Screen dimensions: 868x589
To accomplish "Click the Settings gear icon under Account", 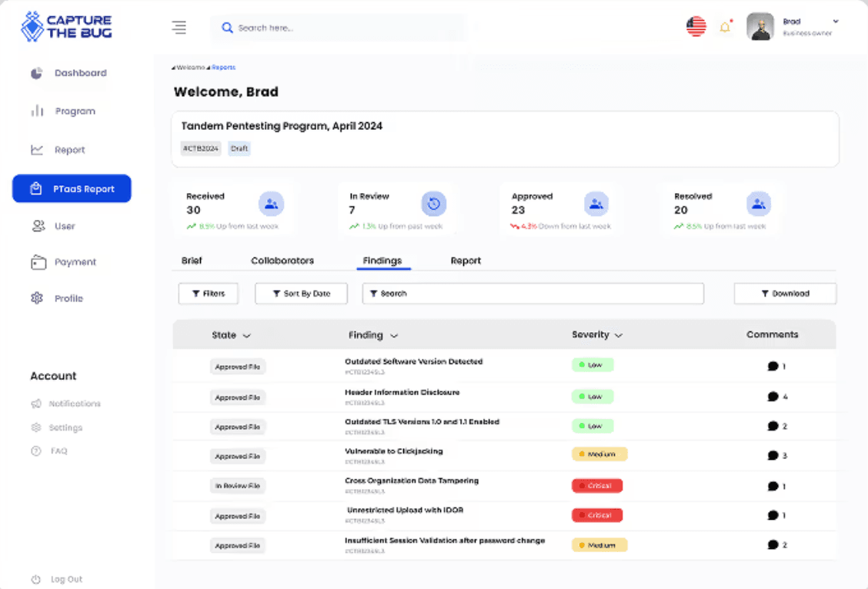I will pos(36,428).
